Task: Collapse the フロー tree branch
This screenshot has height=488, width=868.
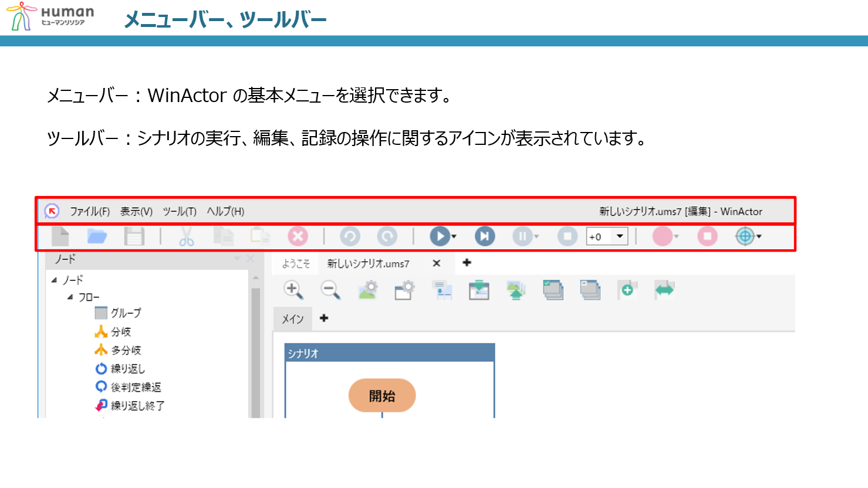Action: (x=69, y=297)
